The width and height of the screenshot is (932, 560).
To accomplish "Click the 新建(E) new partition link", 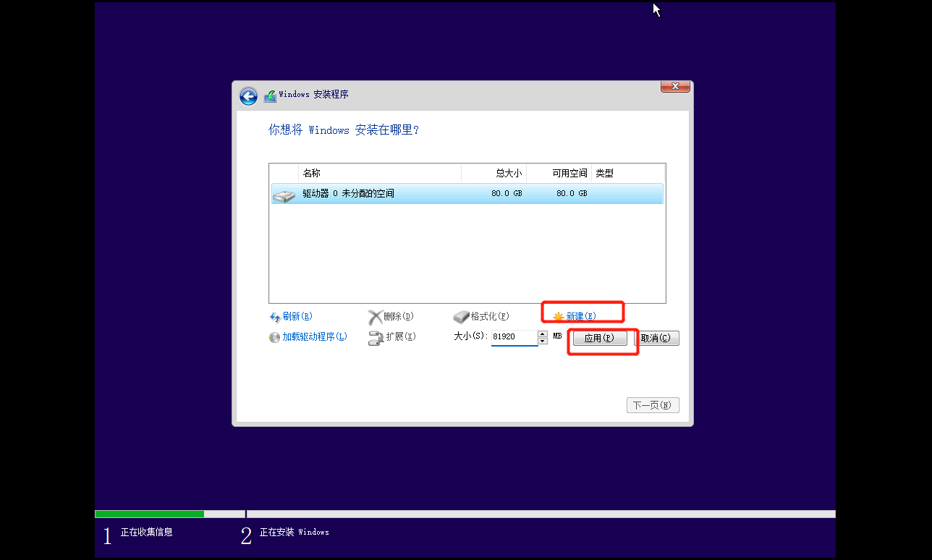I will [581, 317].
